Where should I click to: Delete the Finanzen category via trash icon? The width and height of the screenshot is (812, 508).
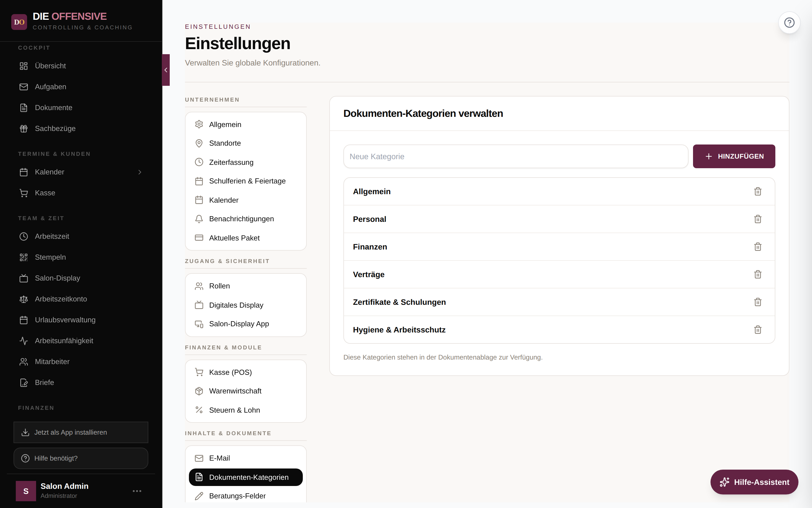(x=758, y=247)
